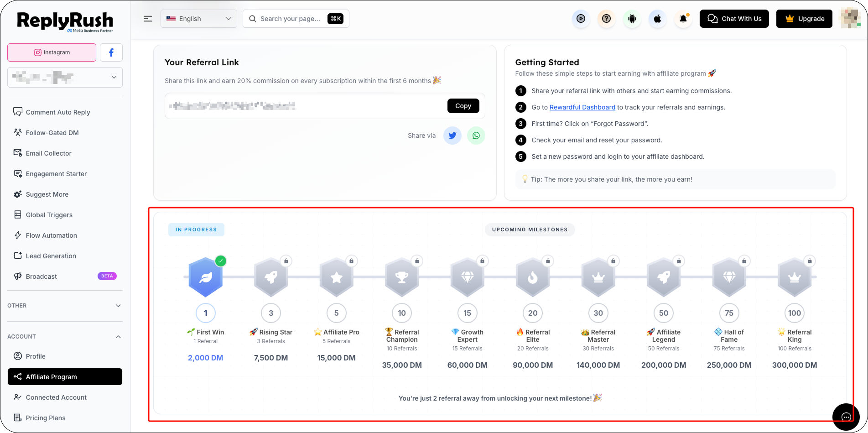Click milestone number 1 circle
Screen dimensions: 868x433
206,313
